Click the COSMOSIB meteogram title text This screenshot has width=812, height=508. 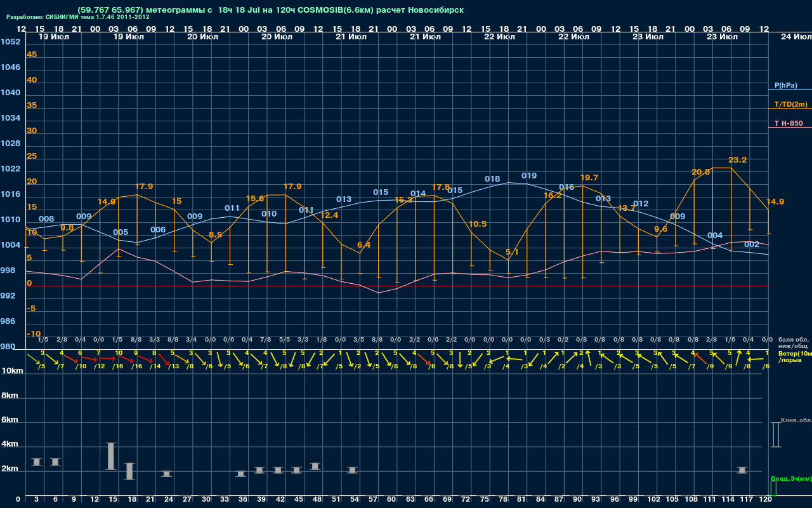point(270,10)
